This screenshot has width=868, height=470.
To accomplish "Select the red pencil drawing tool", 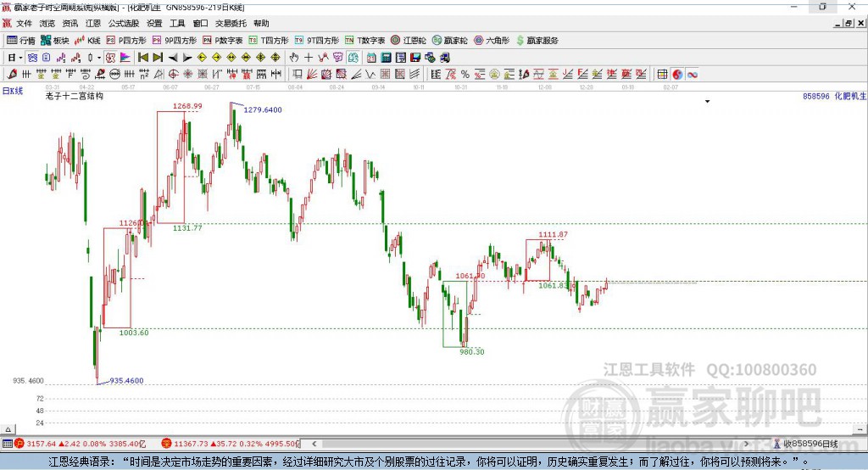I will (x=12, y=75).
